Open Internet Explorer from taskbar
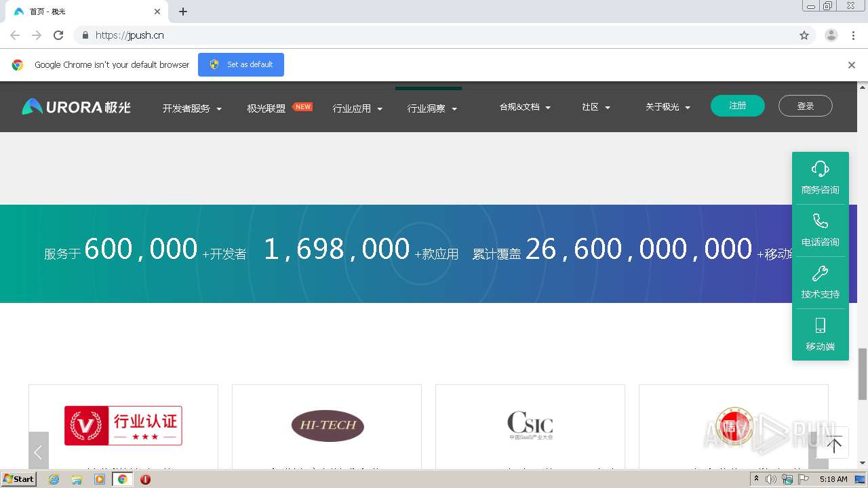The width and height of the screenshot is (868, 488). click(x=54, y=479)
